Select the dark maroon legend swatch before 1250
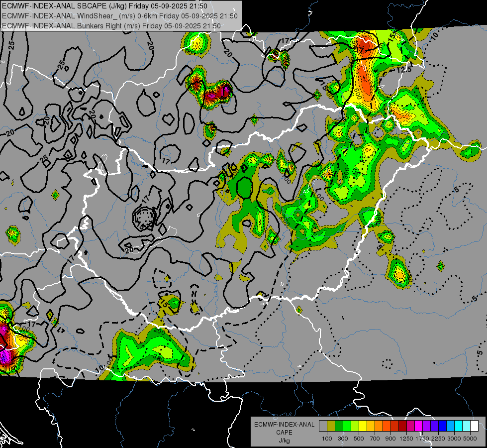The image size is (487, 448). (x=402, y=426)
